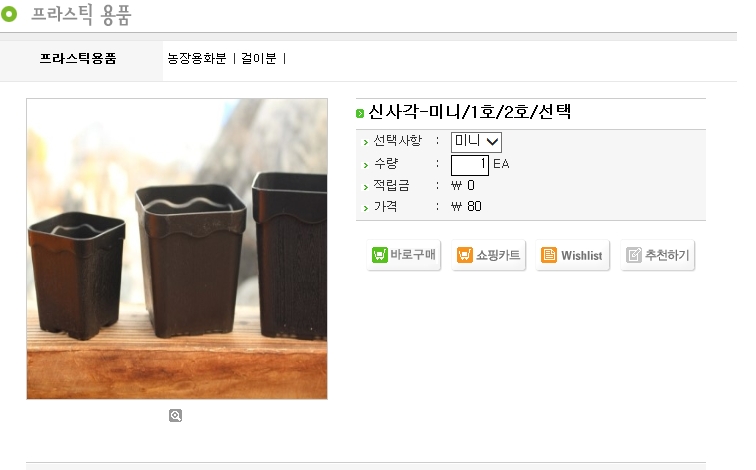Click the dropdown arrow in 선택사항 box
This screenshot has width=756, height=470.
coord(492,142)
